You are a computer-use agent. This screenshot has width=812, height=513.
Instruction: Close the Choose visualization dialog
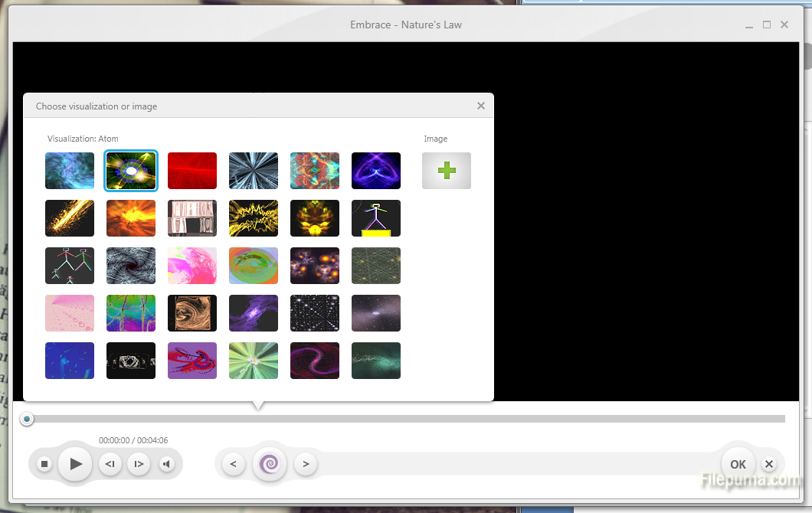[481, 106]
